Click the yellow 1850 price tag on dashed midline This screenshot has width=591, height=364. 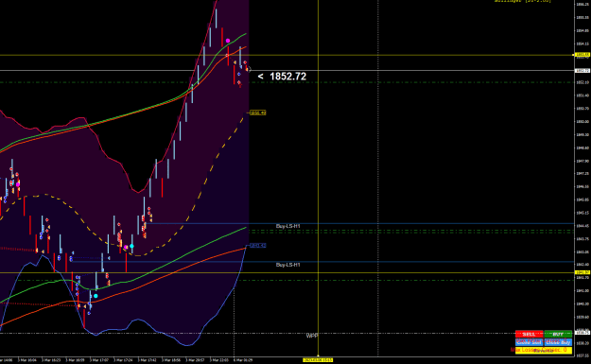click(x=258, y=113)
